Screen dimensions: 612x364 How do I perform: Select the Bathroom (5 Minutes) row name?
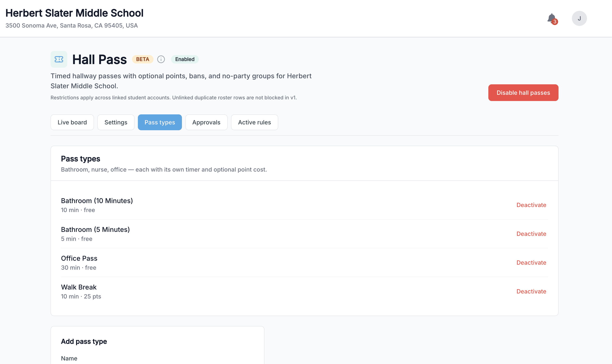[95, 230]
